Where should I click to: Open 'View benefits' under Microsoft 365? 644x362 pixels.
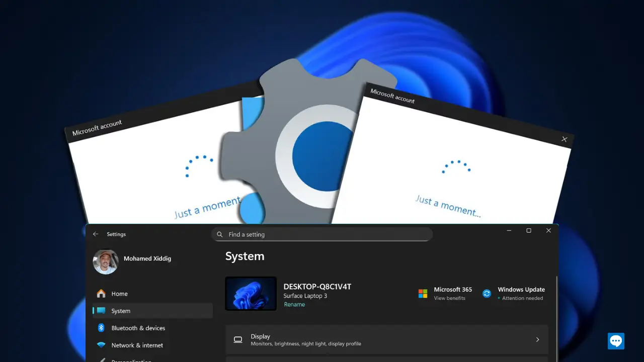pos(449,298)
